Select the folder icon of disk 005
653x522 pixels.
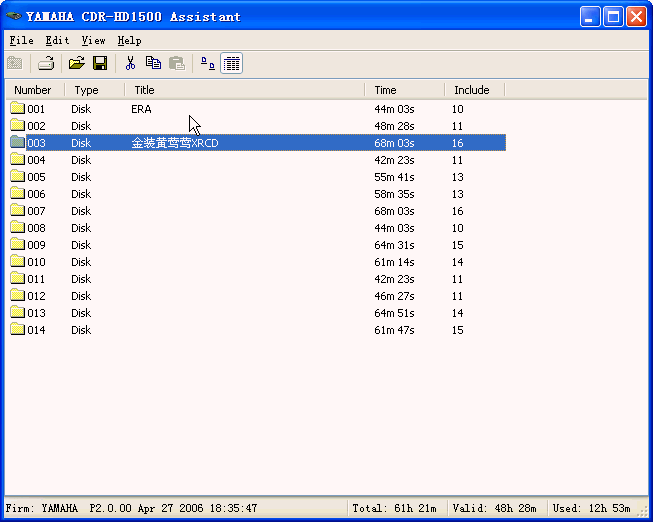(x=17, y=177)
